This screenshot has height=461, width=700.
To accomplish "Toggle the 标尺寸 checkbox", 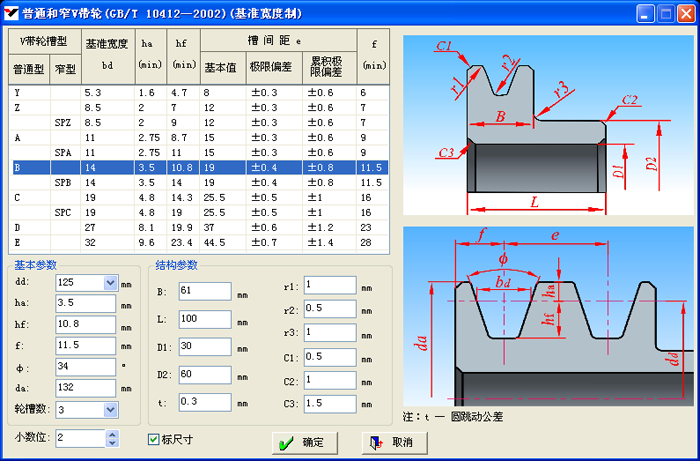I will click(154, 439).
